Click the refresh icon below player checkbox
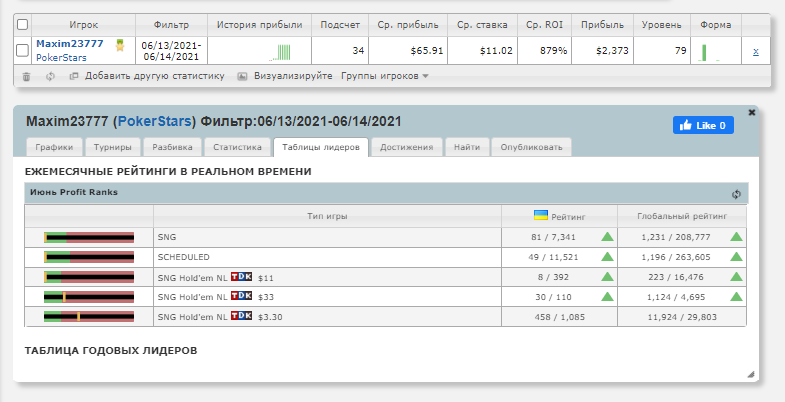 point(50,77)
